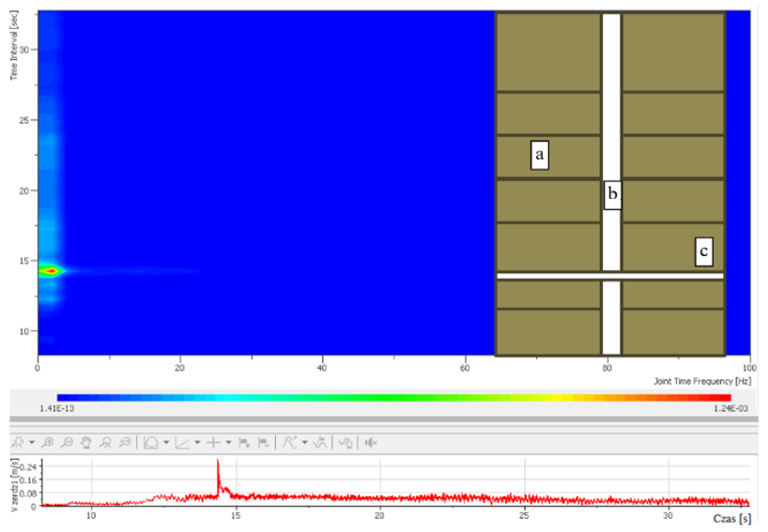Click the zoom reset magnifier with cross
The image size is (768, 532).
[105, 443]
